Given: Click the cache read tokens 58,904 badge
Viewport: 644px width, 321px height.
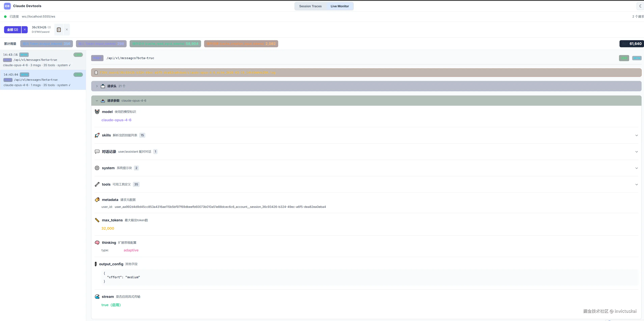Looking at the screenshot, I should point(165,44).
